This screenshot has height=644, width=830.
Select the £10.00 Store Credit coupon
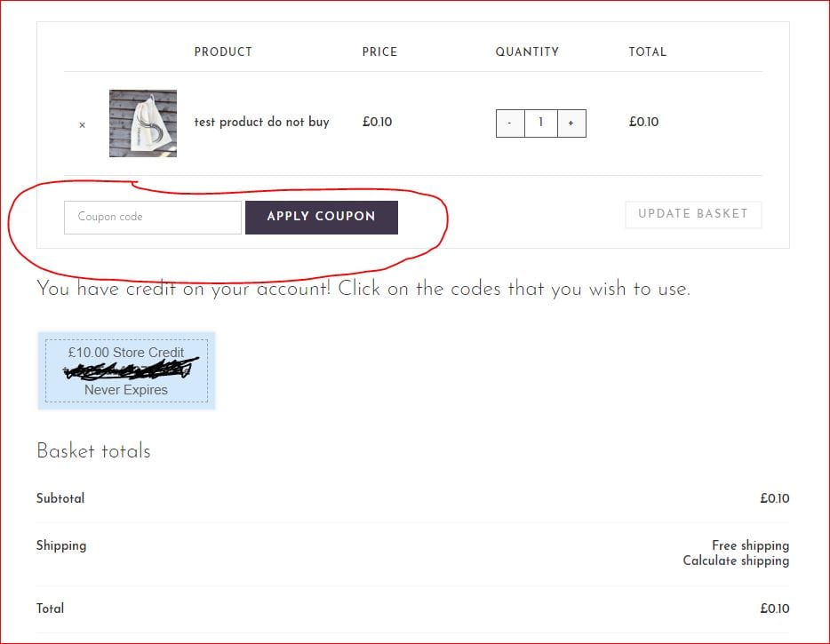pyautogui.click(x=126, y=370)
